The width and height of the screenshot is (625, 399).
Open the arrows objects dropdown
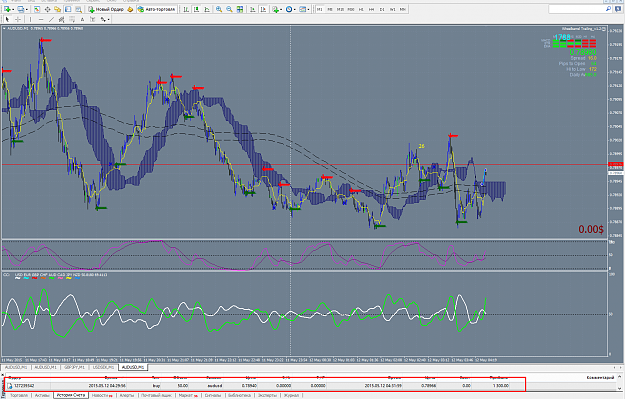(x=105, y=19)
